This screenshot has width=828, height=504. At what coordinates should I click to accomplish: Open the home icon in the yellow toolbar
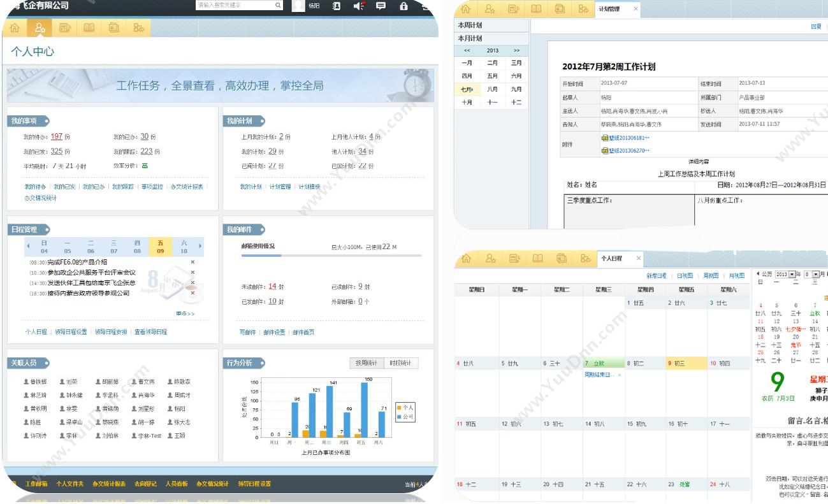click(15, 27)
